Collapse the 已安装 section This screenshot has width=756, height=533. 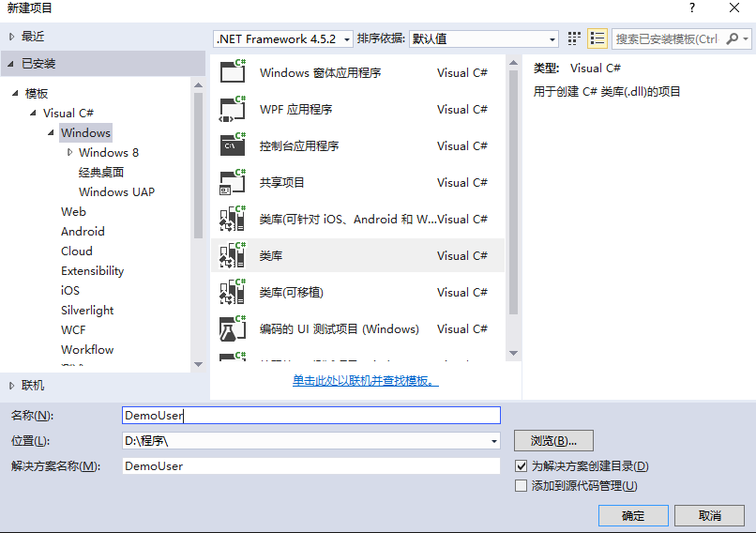pyautogui.click(x=10, y=64)
